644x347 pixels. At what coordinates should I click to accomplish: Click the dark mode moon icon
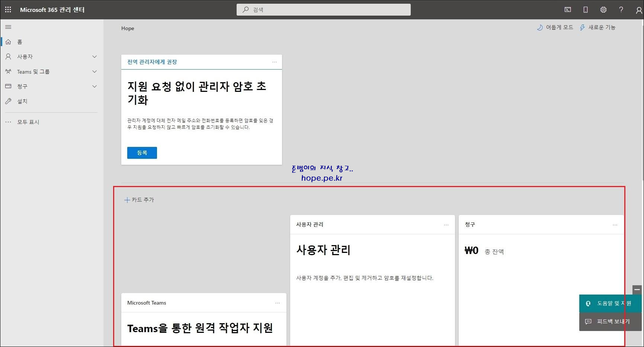click(540, 28)
